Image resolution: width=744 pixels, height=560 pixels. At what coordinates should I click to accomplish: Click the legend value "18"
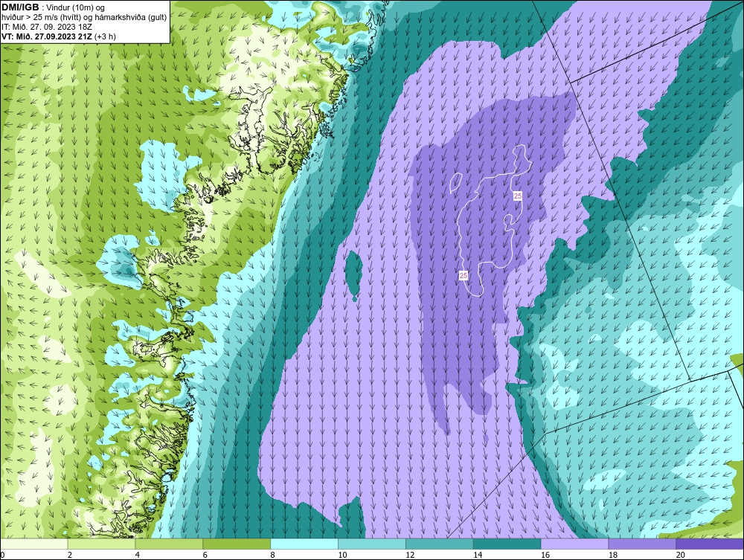coord(613,555)
